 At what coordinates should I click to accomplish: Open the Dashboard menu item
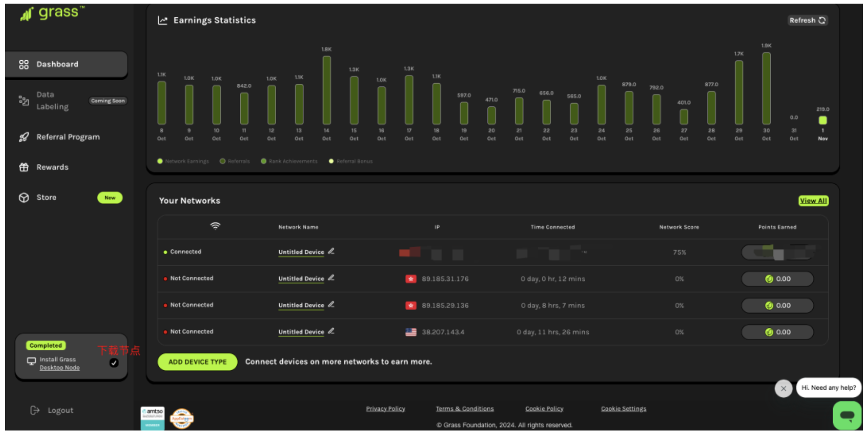[x=66, y=64]
